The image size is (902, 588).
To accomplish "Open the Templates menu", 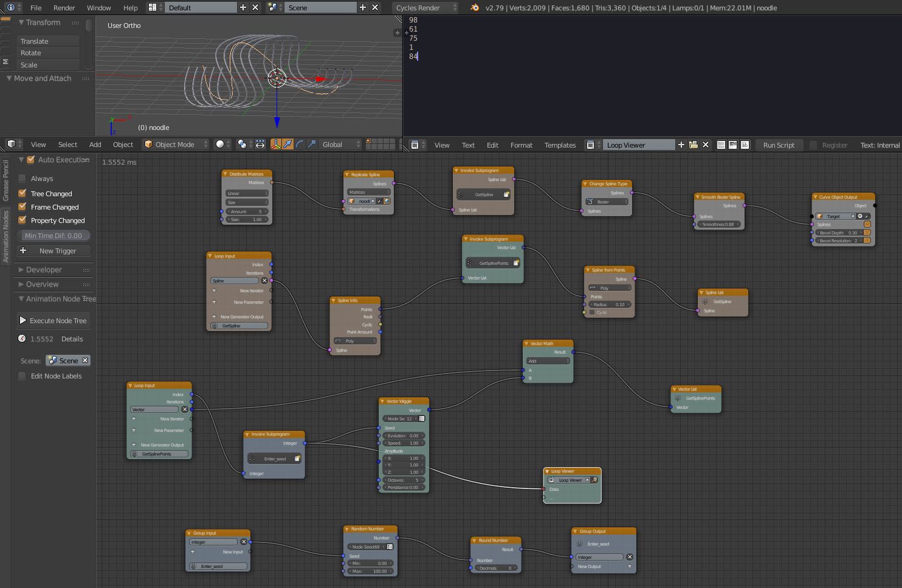I will pyautogui.click(x=559, y=145).
